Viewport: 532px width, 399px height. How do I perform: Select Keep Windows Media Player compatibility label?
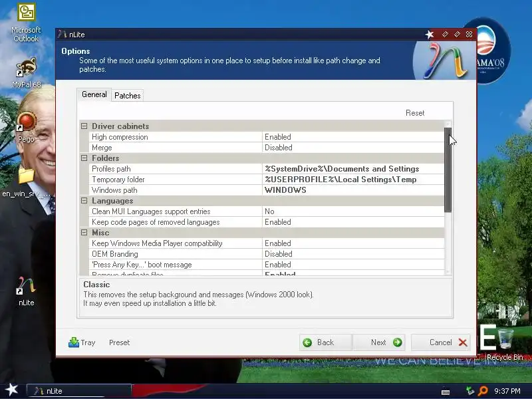157,243
